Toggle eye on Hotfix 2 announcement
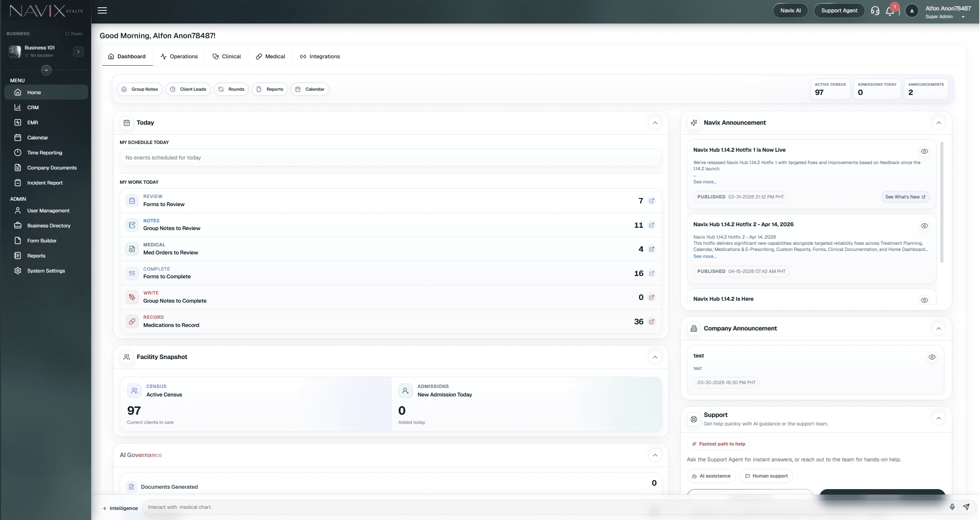This screenshot has height=520, width=980. click(924, 226)
